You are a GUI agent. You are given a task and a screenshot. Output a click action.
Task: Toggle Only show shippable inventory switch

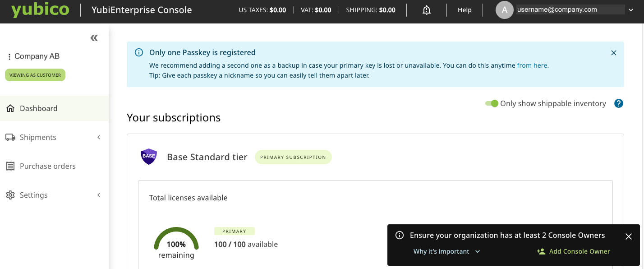[492, 103]
